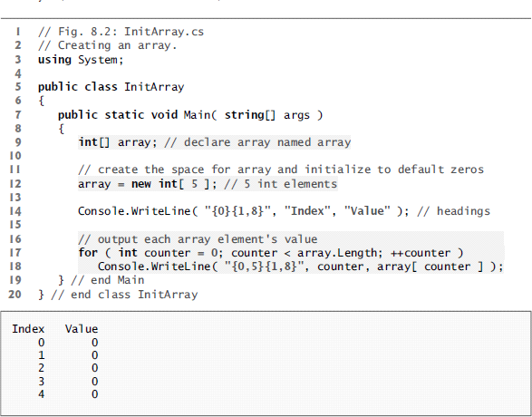Click index '1' in the output table
Image resolution: width=532 pixels, height=417 pixels.
pos(41,355)
